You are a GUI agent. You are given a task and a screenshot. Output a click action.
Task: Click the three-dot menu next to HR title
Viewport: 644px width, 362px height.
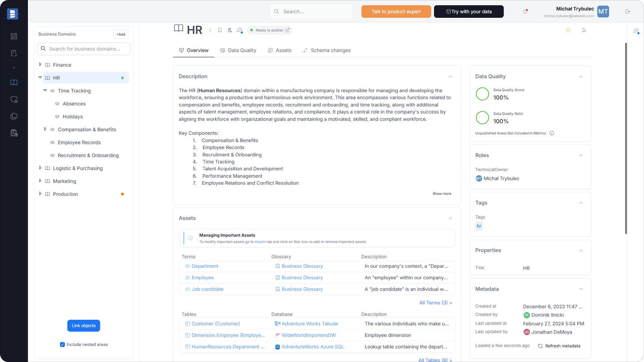click(x=210, y=30)
